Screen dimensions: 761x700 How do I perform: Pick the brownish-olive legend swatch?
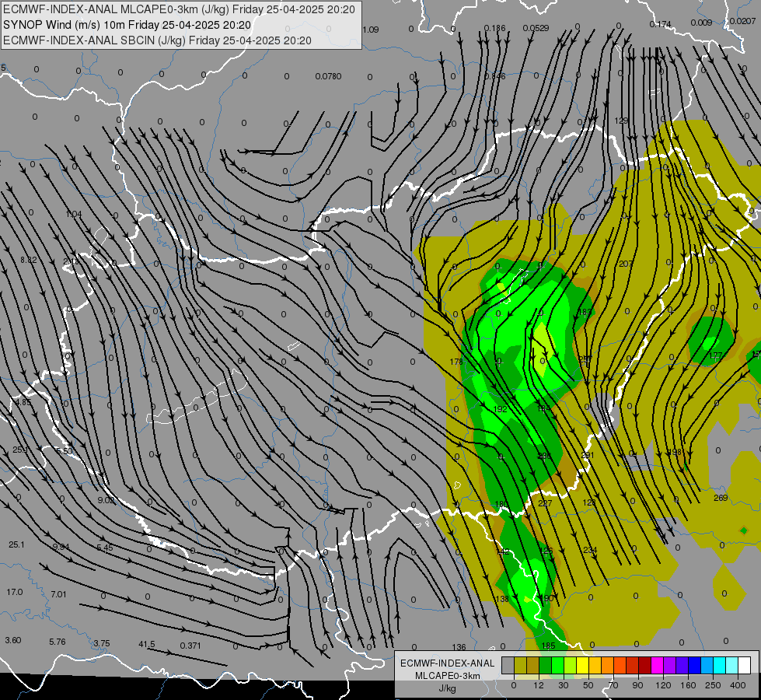coord(533,665)
